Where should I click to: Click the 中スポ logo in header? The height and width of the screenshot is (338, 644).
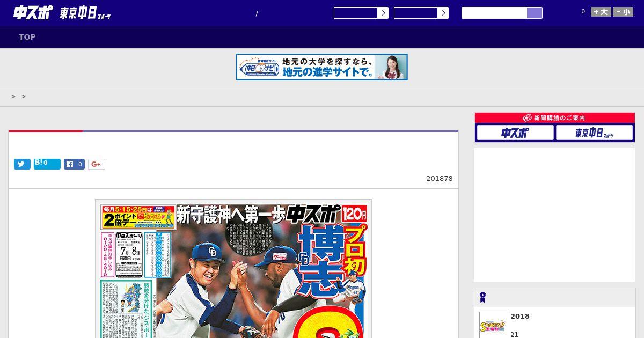[x=33, y=12]
